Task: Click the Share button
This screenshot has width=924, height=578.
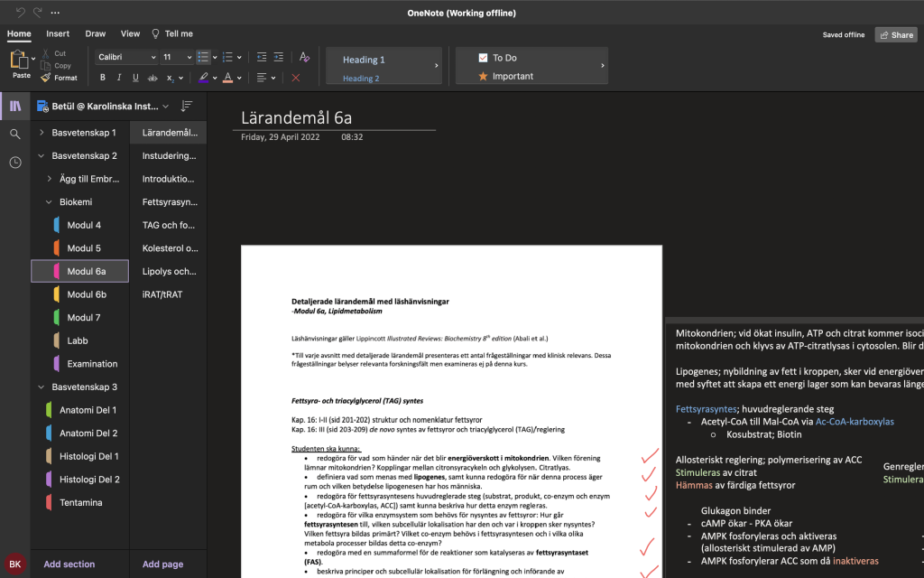Action: click(x=895, y=35)
